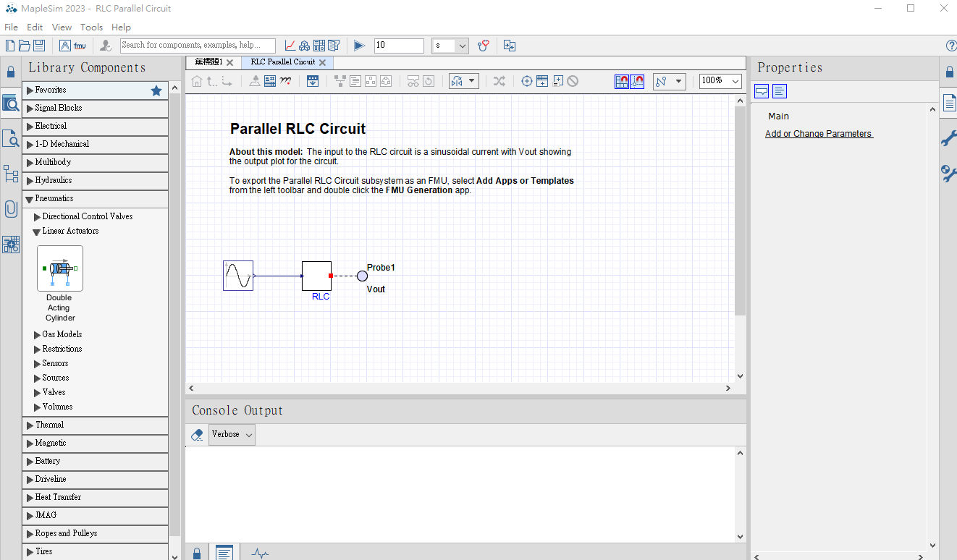Toggle the left panel lock icon
Screen dimensions: 957x560
[x=11, y=72]
